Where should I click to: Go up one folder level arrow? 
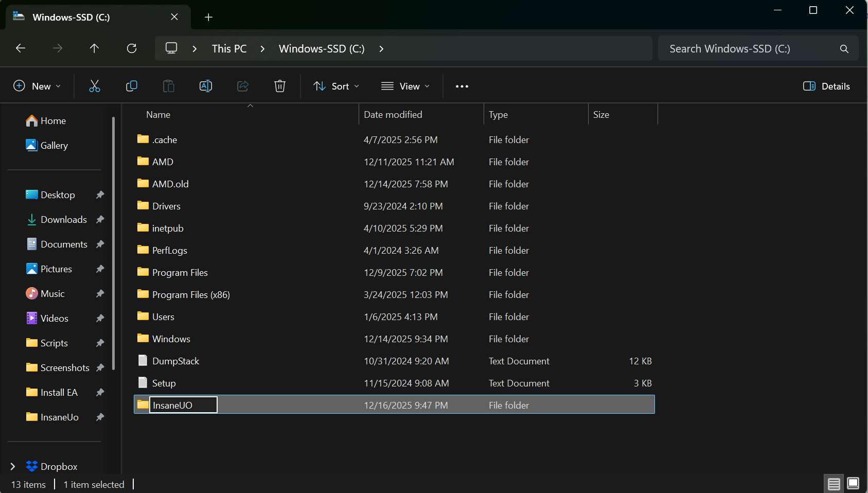(94, 48)
